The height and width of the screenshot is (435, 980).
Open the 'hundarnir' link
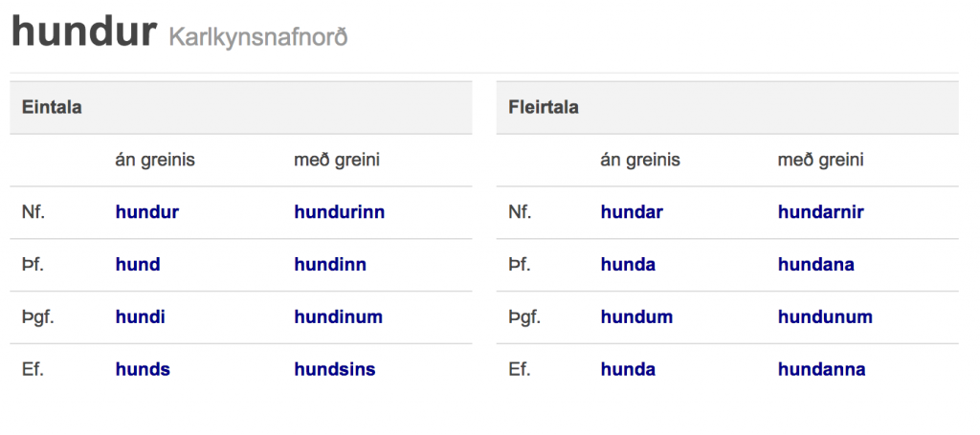(x=820, y=212)
